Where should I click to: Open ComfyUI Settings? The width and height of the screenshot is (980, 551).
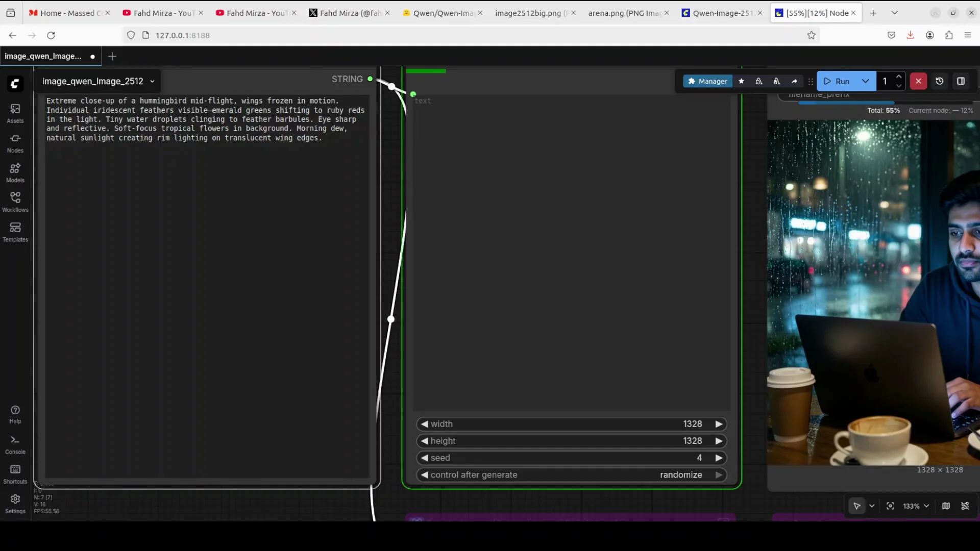click(15, 503)
